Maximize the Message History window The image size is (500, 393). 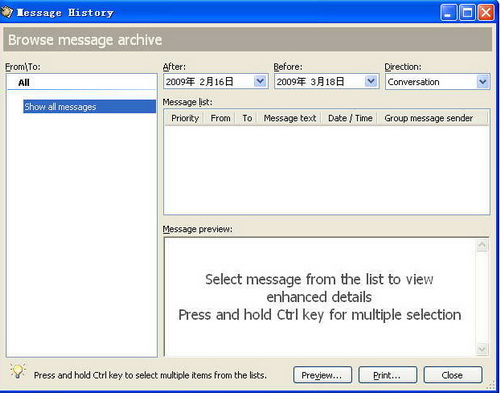coord(467,13)
